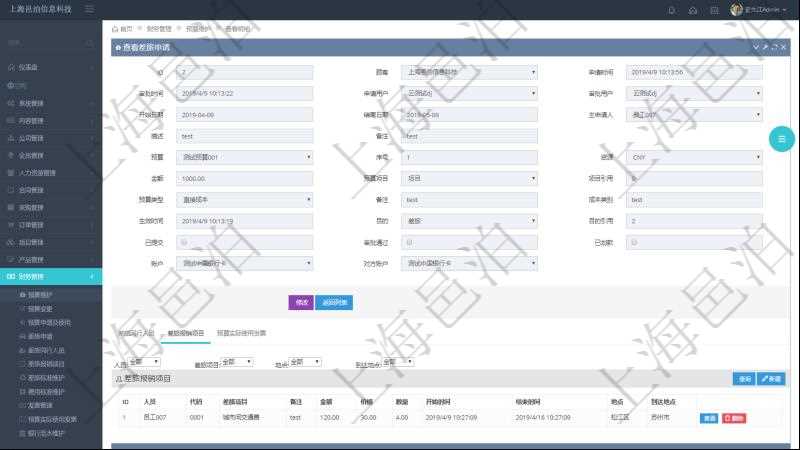800x450 pixels.
Task: Toggle the 审批通过 checkbox
Action: pyautogui.click(x=408, y=242)
